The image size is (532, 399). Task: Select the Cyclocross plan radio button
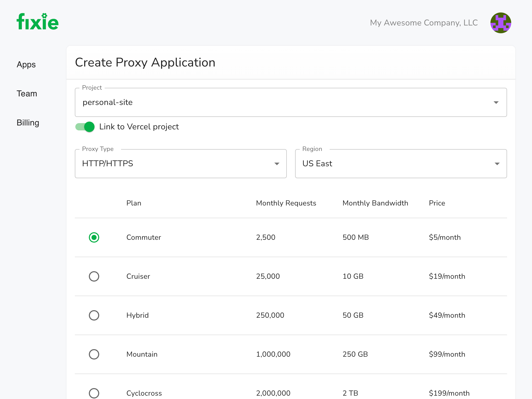pos(94,393)
